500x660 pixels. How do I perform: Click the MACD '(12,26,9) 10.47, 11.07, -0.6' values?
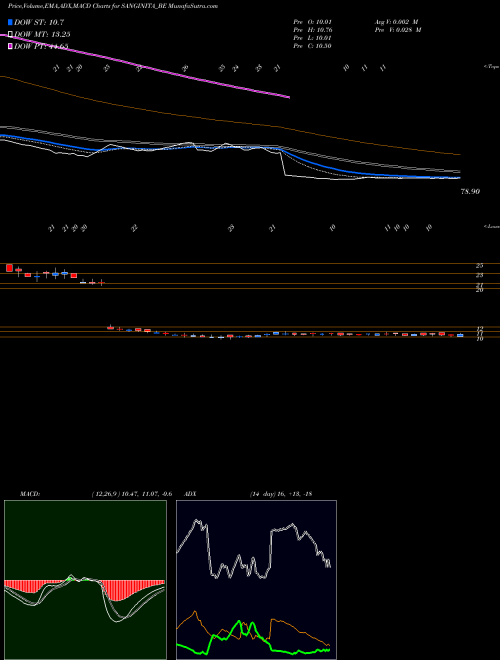(131, 494)
